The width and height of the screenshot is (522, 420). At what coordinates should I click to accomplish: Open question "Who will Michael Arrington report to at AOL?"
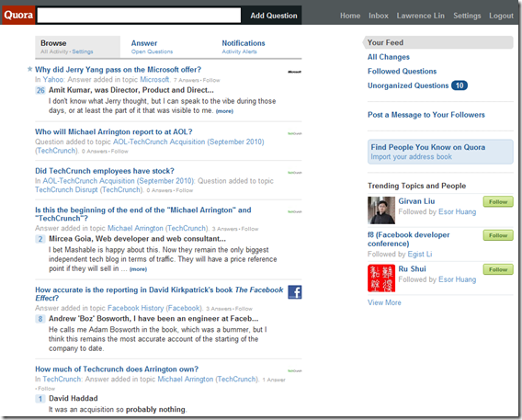point(114,131)
